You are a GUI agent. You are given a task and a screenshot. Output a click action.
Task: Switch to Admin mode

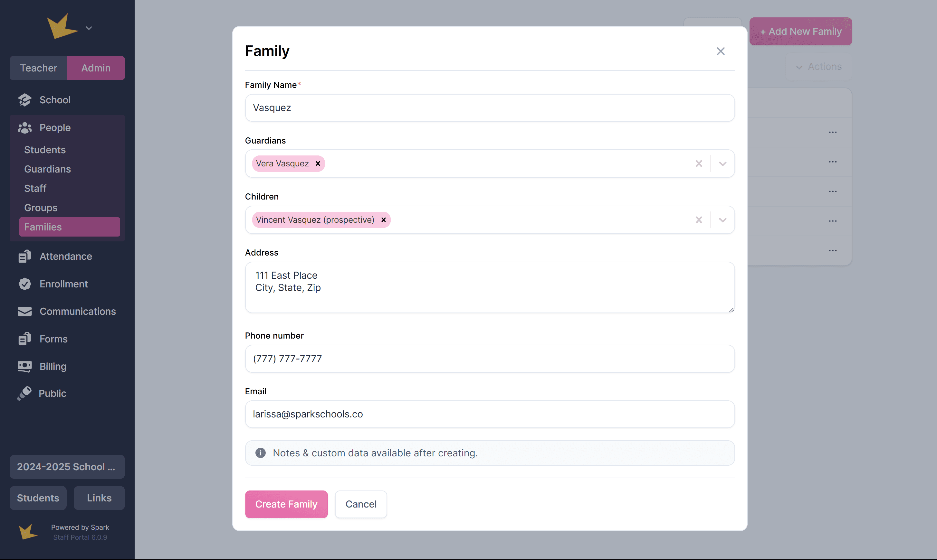[x=96, y=68]
